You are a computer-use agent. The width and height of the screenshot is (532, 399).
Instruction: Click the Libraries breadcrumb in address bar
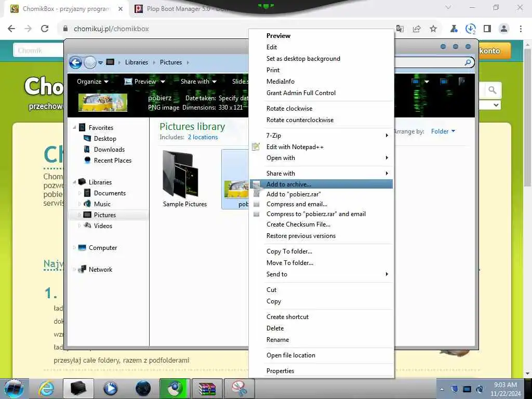[x=137, y=62]
